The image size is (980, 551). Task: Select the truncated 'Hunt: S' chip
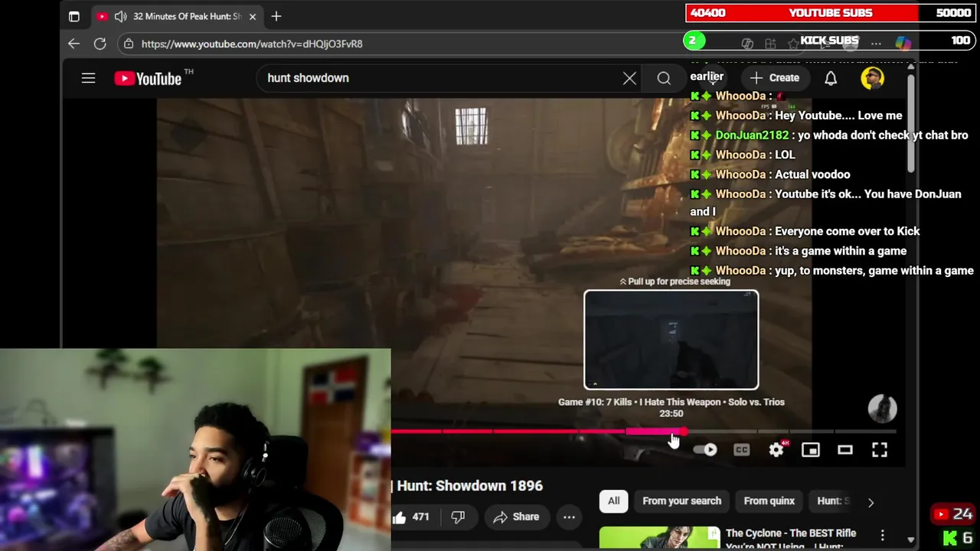tap(833, 501)
